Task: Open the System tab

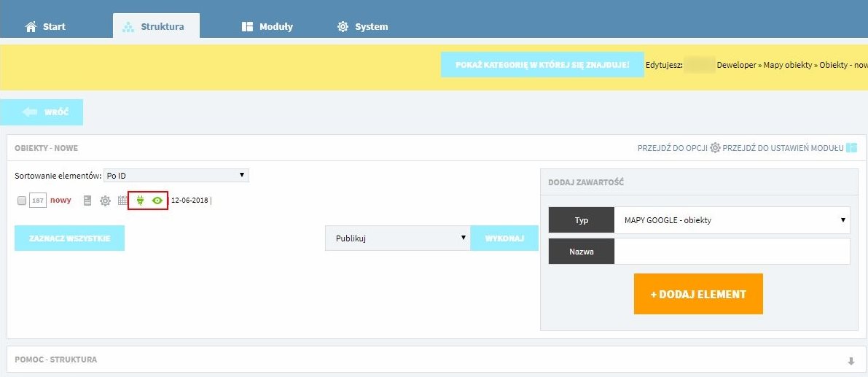Action: click(x=363, y=26)
